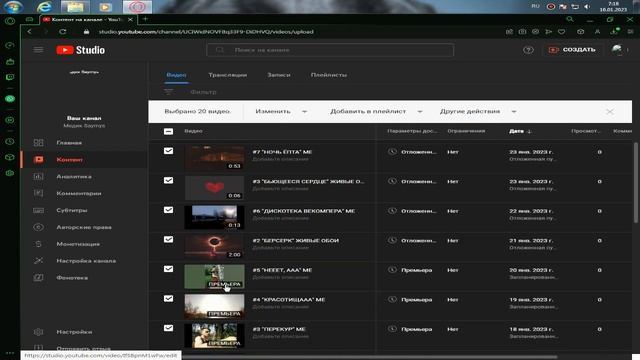The image size is (640, 360).
Task: Switch to the Плейлисты tab
Action: [329, 75]
